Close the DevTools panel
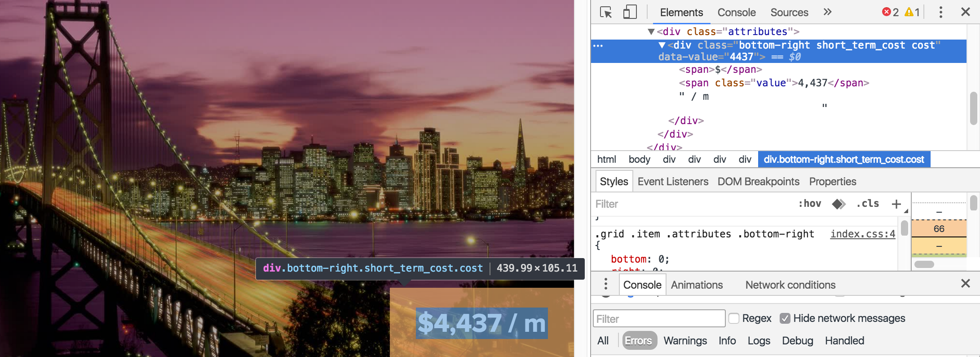Viewport: 980px width, 357px height. (965, 12)
